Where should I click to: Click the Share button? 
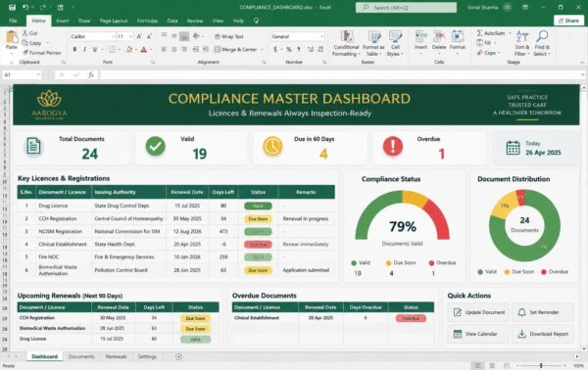[568, 21]
